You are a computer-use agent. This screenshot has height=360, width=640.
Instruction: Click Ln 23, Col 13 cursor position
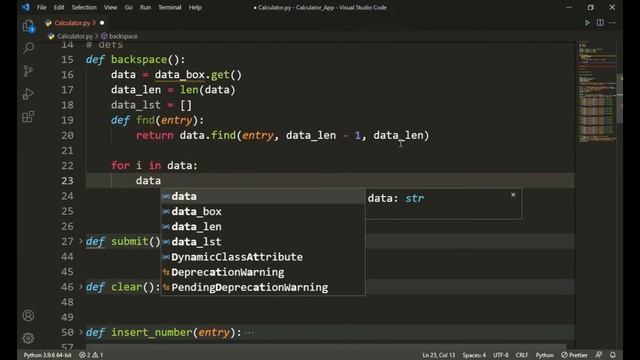coord(438,355)
